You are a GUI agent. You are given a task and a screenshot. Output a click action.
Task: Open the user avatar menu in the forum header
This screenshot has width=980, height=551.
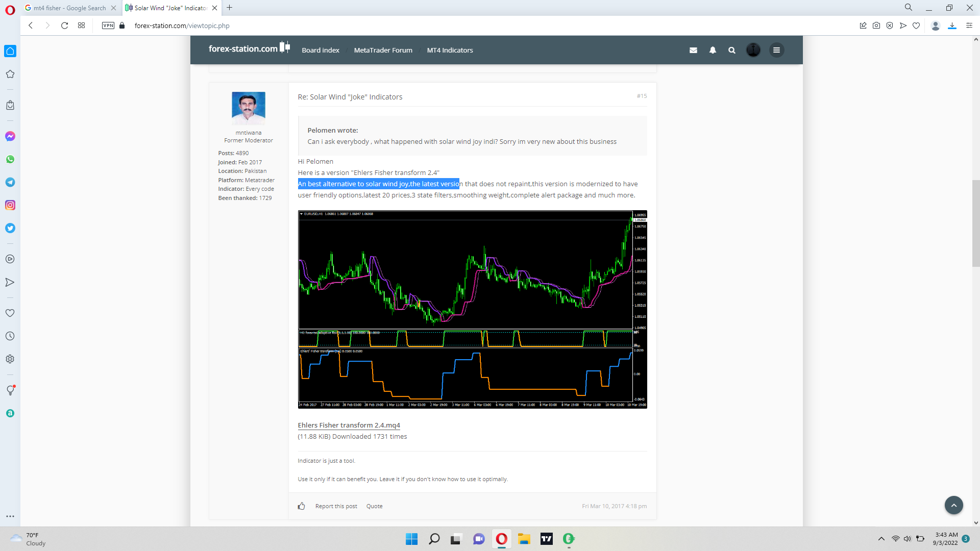point(753,50)
